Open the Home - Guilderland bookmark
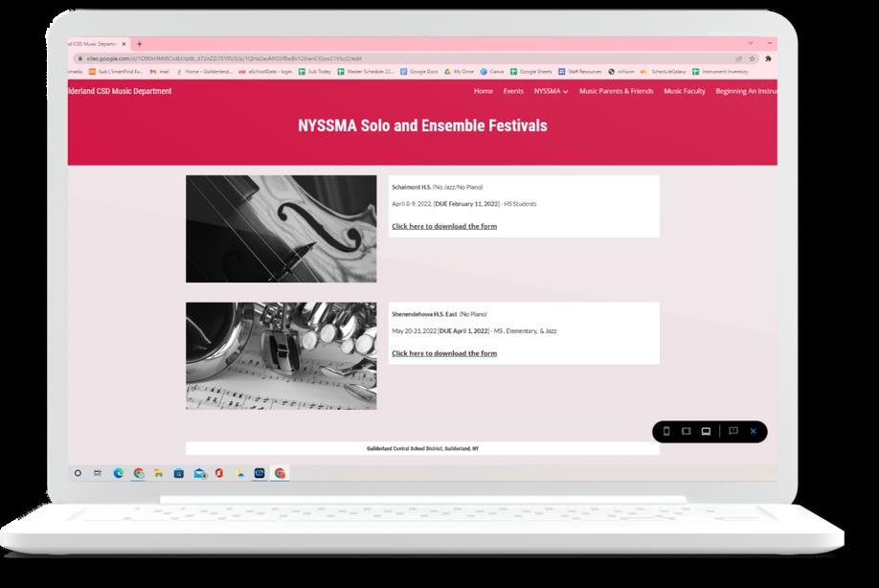The width and height of the screenshot is (879, 588). (204, 72)
